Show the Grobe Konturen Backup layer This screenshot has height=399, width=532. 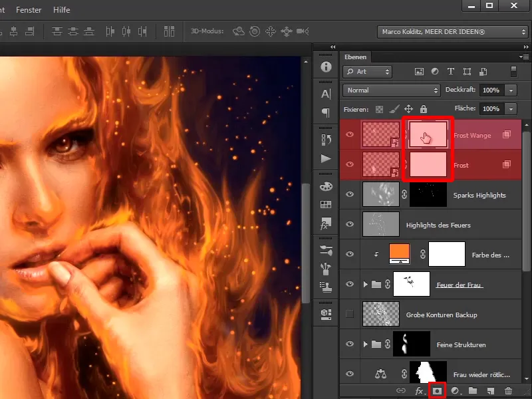coord(350,314)
